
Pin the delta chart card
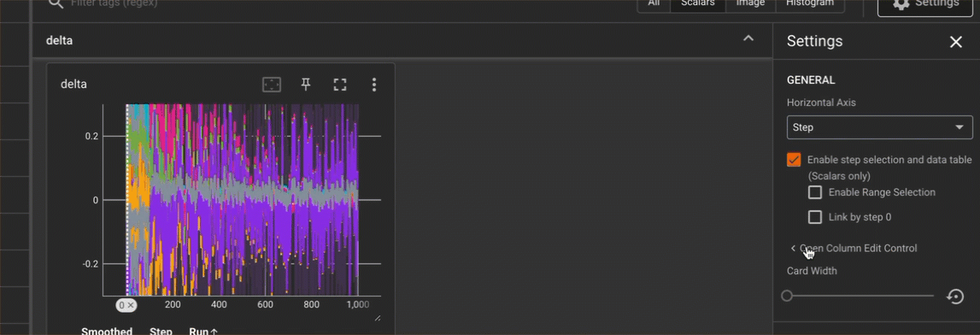[306, 85]
